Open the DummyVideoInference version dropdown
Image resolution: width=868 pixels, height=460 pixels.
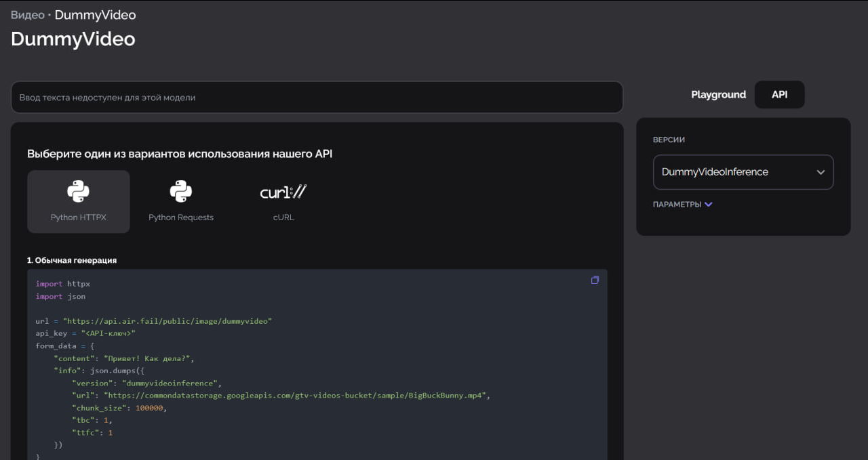tap(743, 172)
